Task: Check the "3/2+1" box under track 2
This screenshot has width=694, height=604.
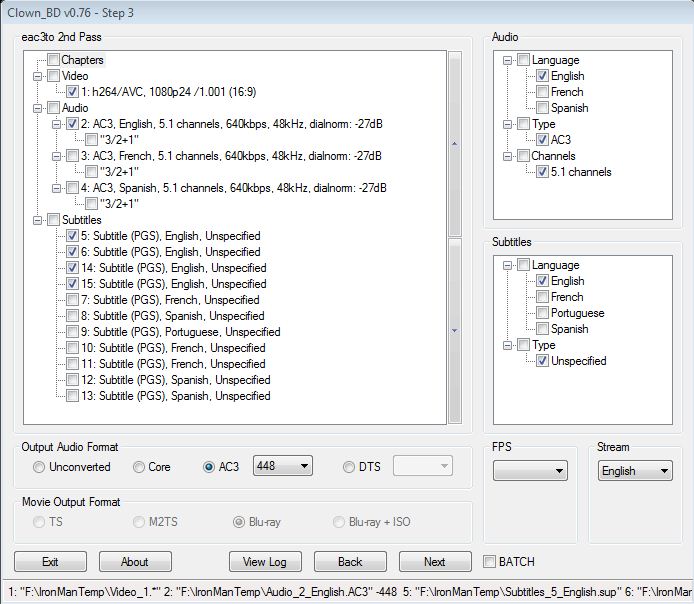Action: pos(91,139)
